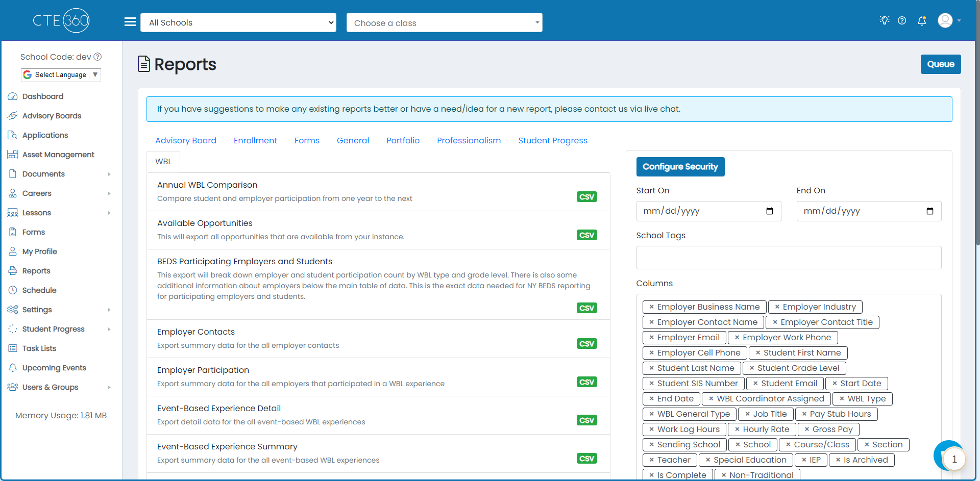Download BEDS Participating Employers CSV

click(x=586, y=308)
